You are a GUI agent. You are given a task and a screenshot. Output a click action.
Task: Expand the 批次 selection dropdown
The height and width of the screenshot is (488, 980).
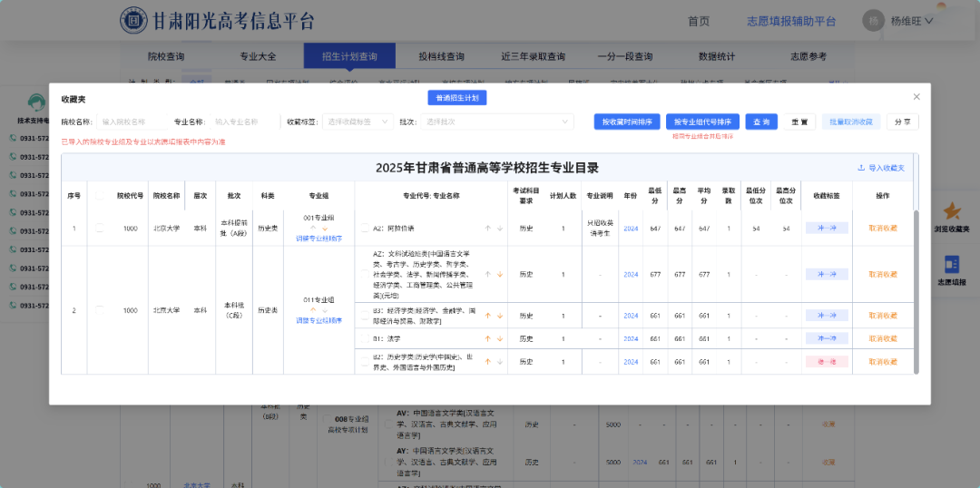tap(498, 122)
